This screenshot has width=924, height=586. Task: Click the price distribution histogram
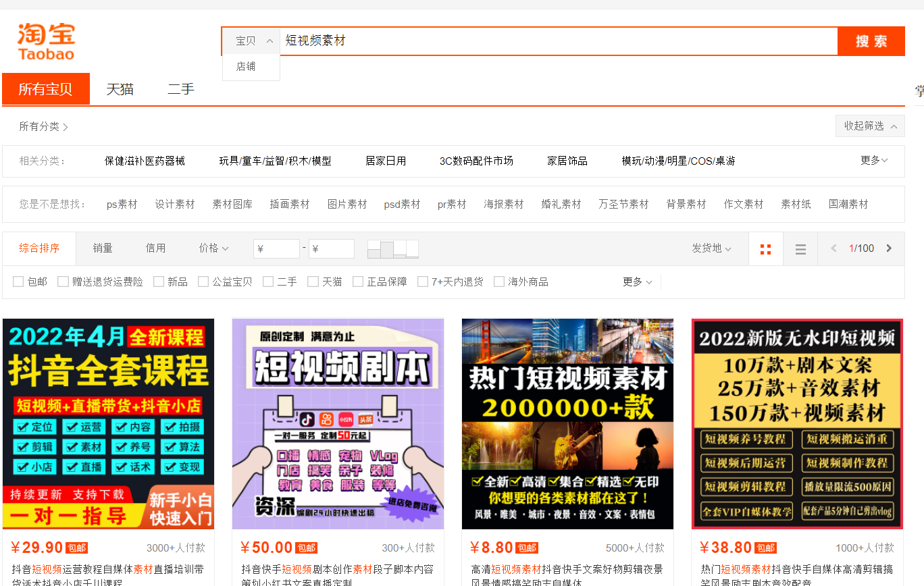coord(393,249)
